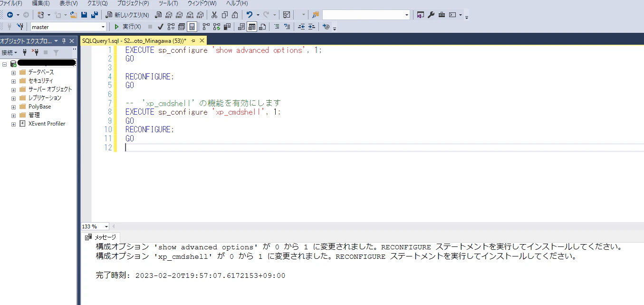Click the Change Connection icon
Screen dimensions: 644x305
click(21, 27)
